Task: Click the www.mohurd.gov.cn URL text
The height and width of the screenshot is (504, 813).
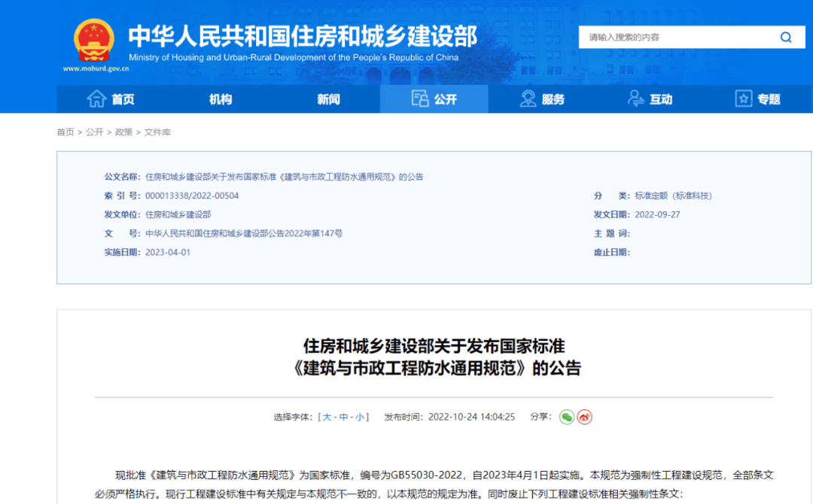Action: click(x=96, y=68)
